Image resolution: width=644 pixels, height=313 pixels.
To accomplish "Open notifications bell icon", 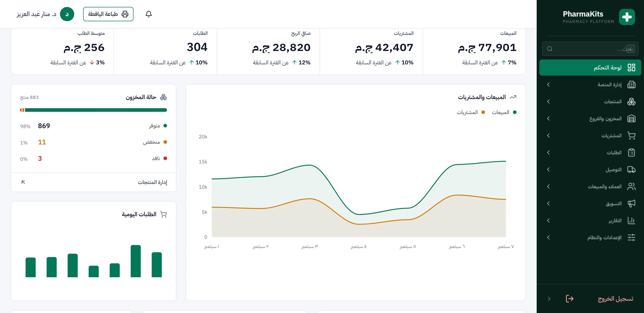I will coord(148,14).
